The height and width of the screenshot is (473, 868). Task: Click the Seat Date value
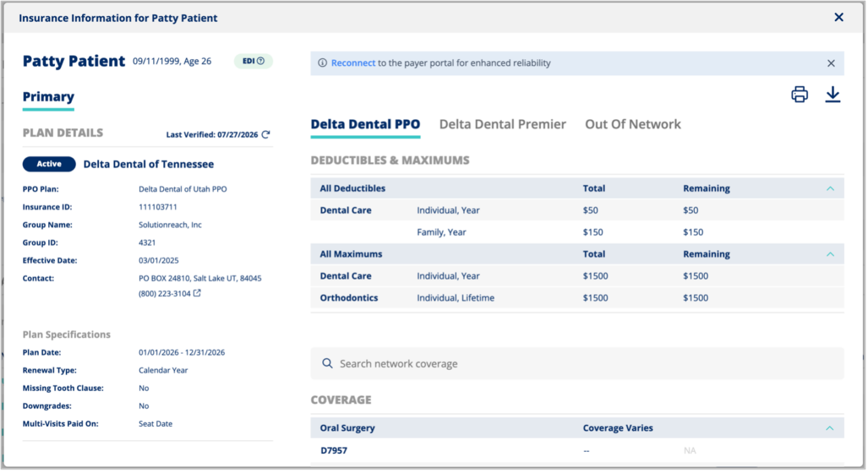[155, 424]
